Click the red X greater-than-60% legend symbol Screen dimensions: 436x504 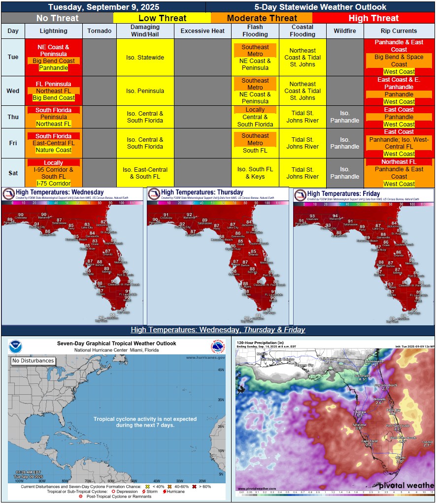tap(195, 486)
